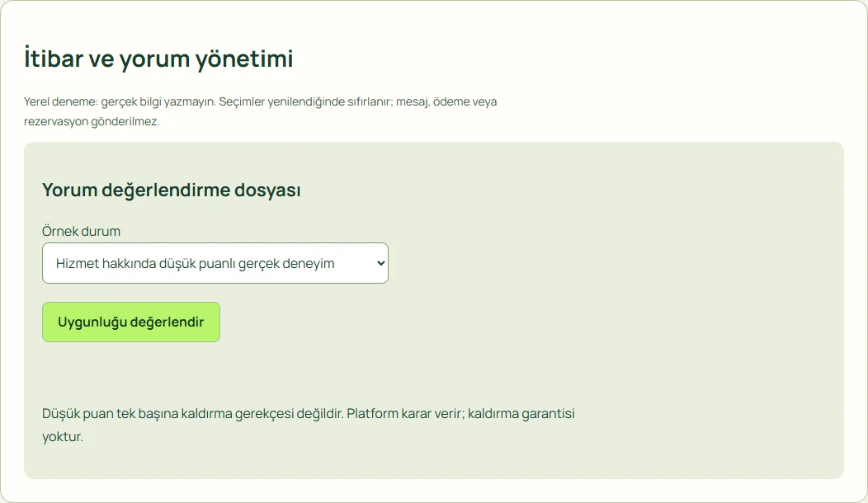The image size is (868, 503).
Task: Click the note Düşük puan tek başına kaldırma
Action: (x=309, y=425)
